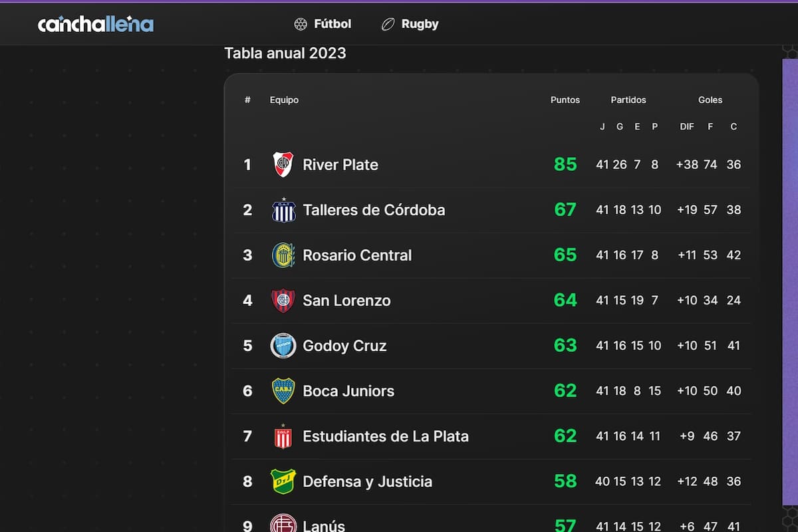
Task: Select the Boca Juniors crest
Action: [283, 390]
